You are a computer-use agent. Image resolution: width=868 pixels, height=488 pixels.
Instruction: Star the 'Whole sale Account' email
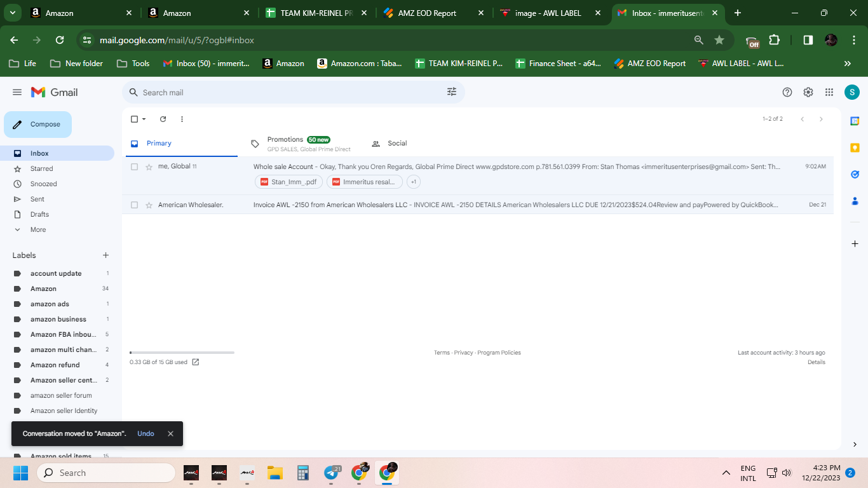coord(149,166)
